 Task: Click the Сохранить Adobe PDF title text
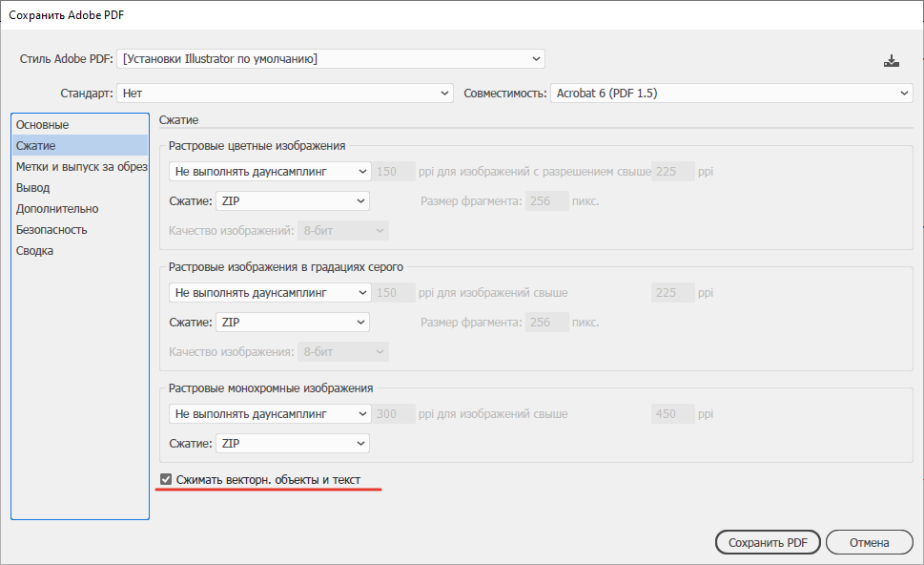pyautogui.click(x=66, y=15)
